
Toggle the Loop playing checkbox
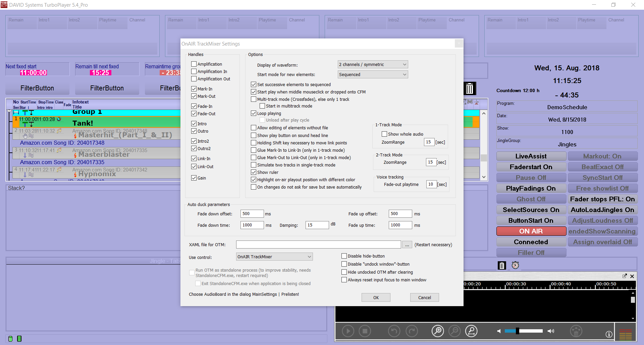[x=254, y=113]
